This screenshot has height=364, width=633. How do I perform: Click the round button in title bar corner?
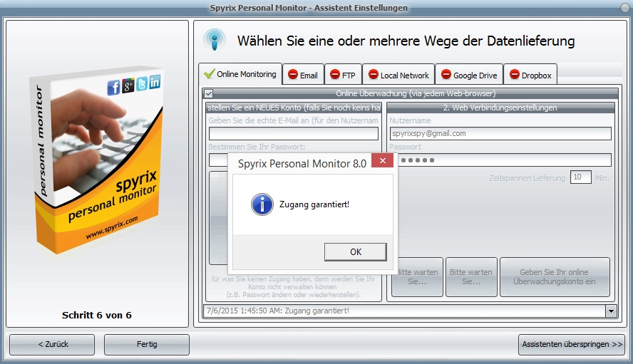tap(625, 7)
